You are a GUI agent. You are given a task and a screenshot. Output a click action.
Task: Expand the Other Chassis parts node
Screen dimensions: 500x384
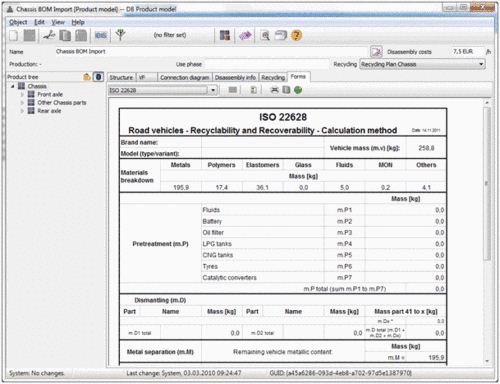pos(22,103)
